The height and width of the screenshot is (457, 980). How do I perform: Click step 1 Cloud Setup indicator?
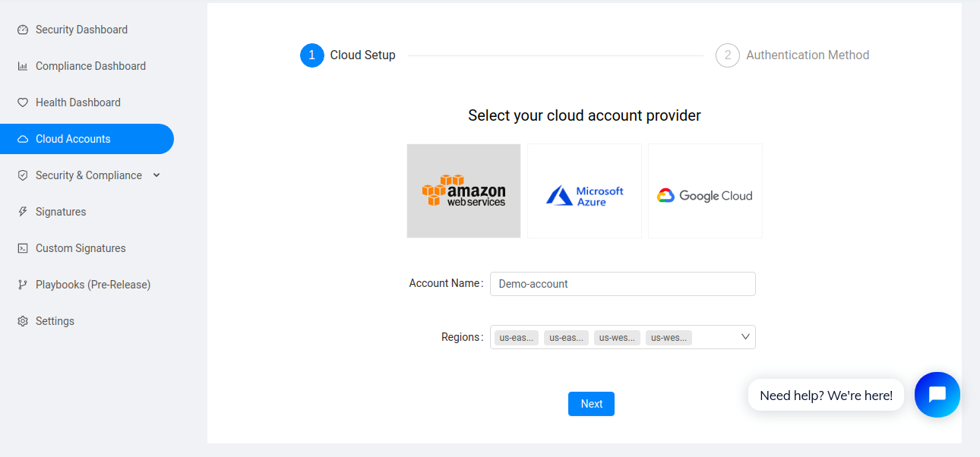[x=348, y=55]
